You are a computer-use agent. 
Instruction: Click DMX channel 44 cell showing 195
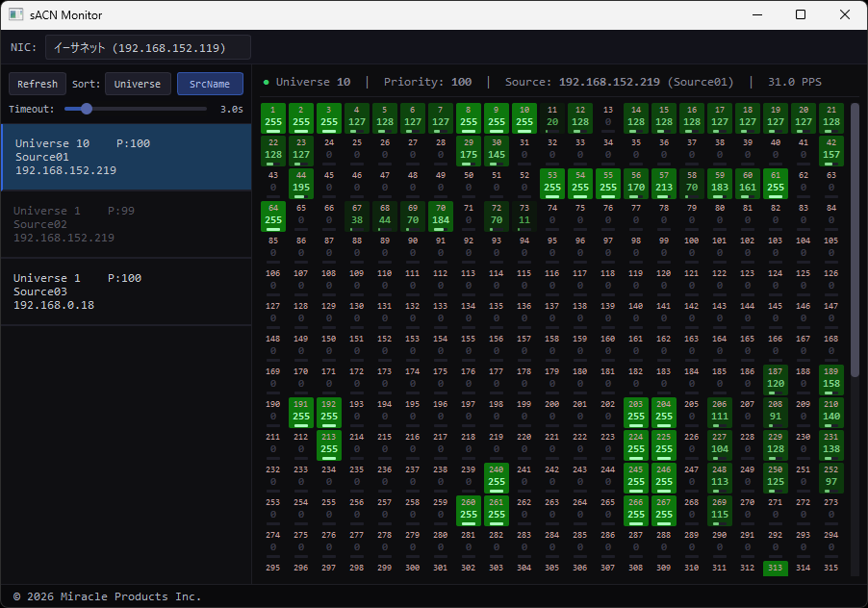(x=301, y=183)
